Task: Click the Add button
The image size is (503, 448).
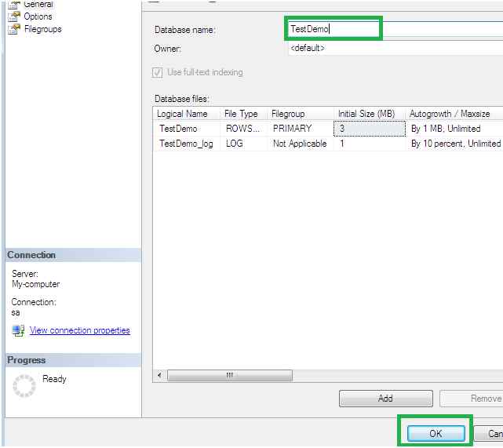Action: coord(385,399)
